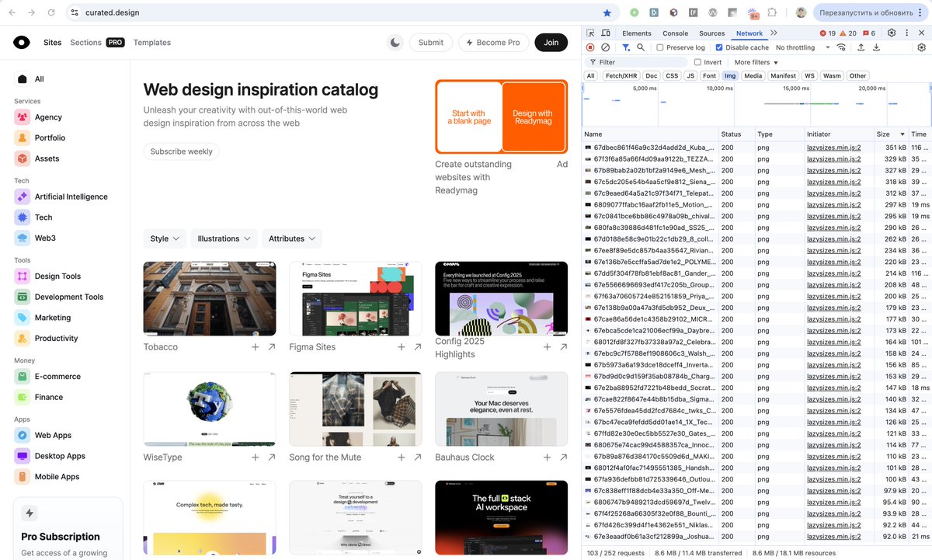Click the Join button
This screenshot has width=932, height=560.
coord(551,43)
